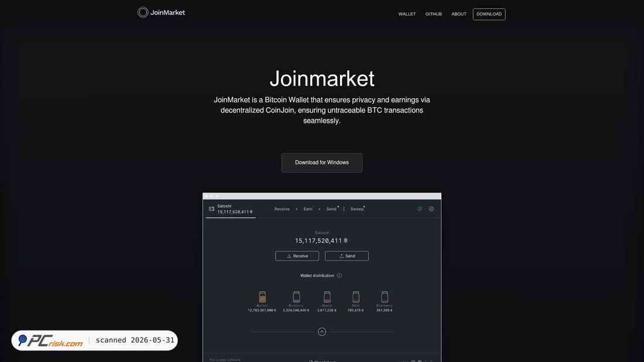The width and height of the screenshot is (644, 362).
Task: Select the Cherry jar icon
Action: [327, 297]
